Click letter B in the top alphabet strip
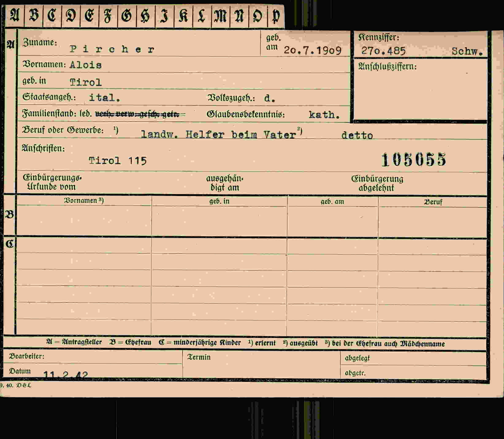 [34, 15]
